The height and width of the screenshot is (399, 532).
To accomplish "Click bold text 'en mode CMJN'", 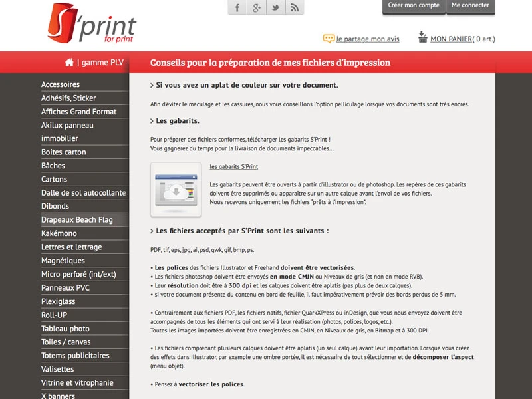I will coord(292,277).
